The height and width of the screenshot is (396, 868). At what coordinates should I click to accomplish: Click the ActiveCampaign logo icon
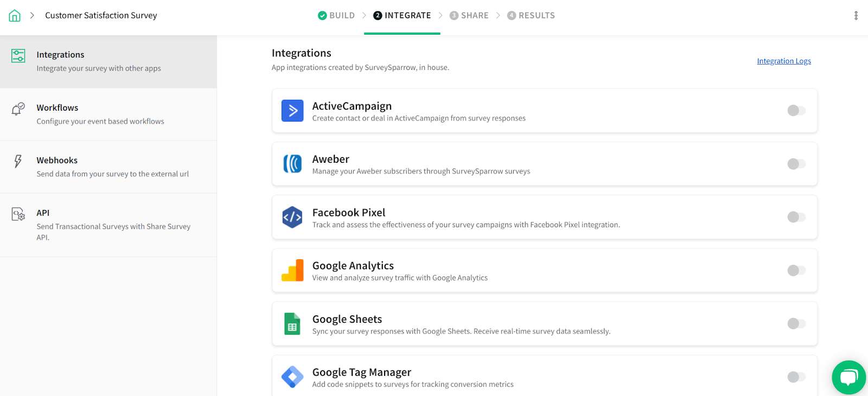[x=292, y=111]
